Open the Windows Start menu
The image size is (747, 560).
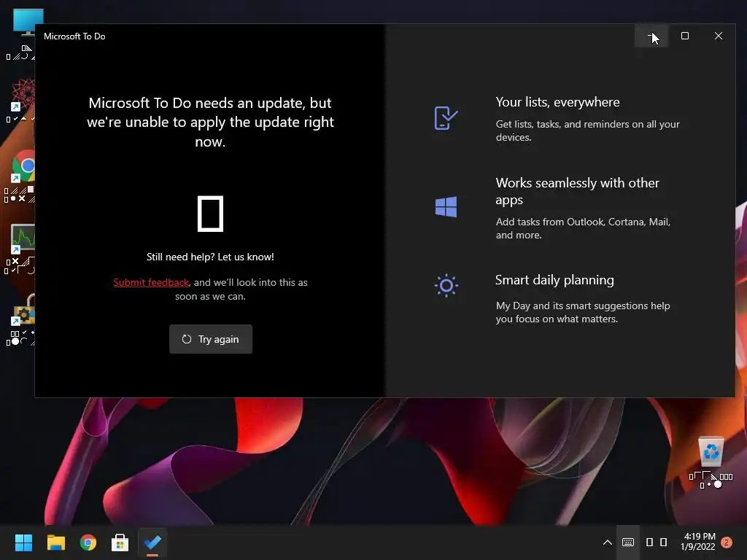point(23,542)
